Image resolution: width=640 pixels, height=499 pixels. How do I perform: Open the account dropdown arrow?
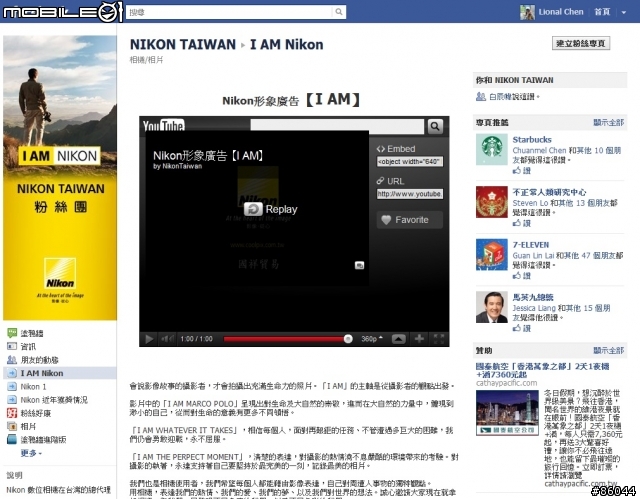(624, 12)
